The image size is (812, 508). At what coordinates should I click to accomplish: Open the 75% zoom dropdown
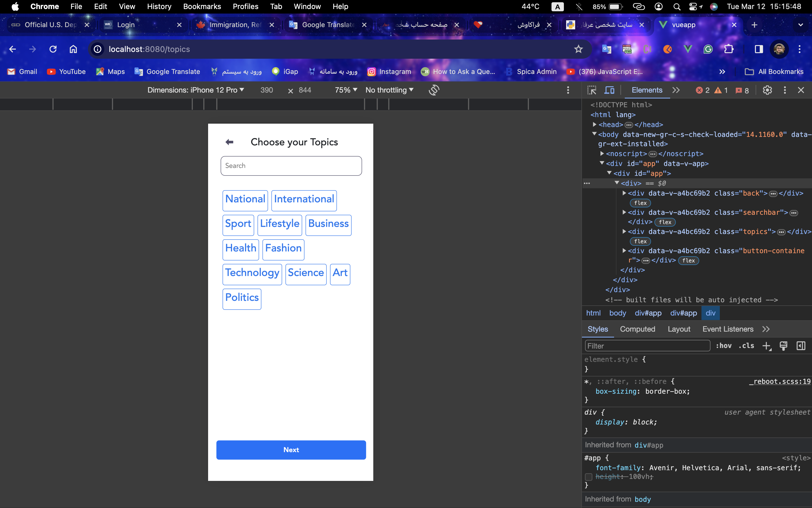[x=346, y=90]
